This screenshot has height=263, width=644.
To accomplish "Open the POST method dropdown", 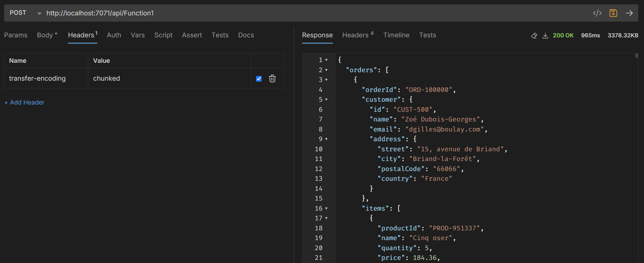I will tap(25, 13).
